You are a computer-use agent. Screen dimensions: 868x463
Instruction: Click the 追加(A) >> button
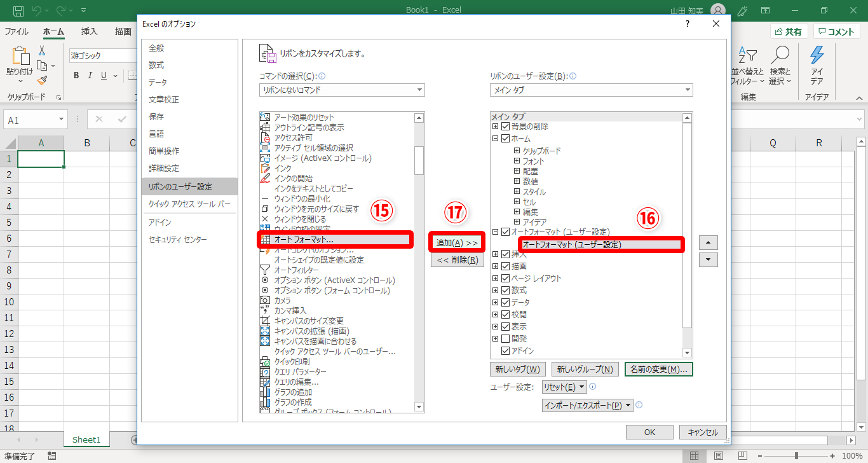[457, 242]
